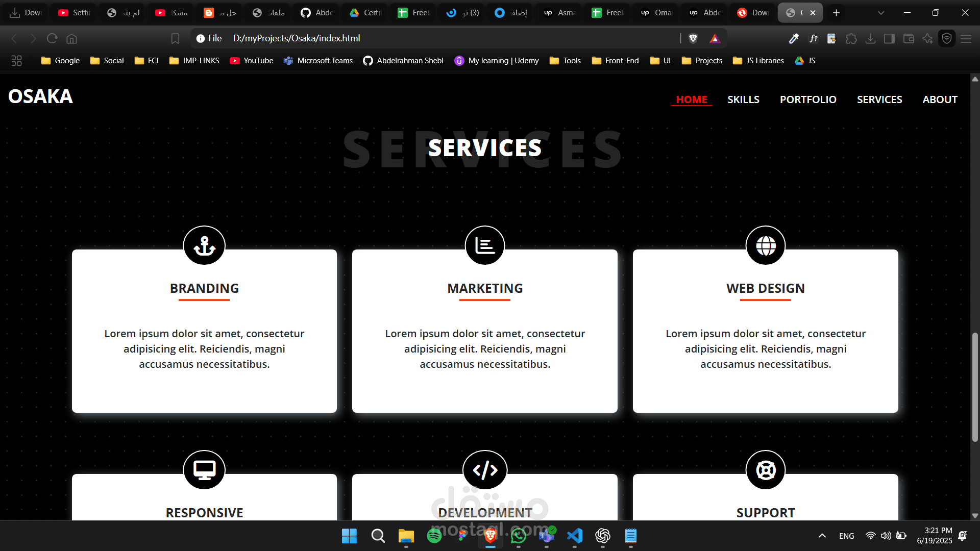Open the tab search dropdown arrow

tap(881, 13)
